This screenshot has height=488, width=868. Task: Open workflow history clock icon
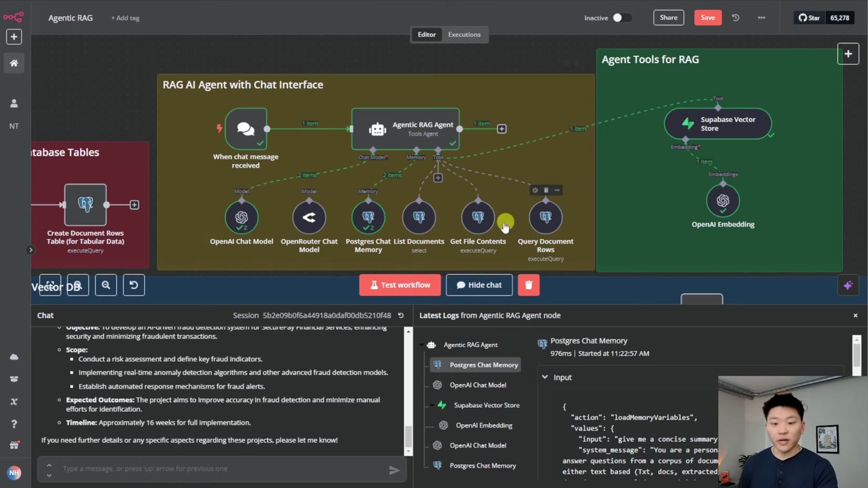click(x=736, y=17)
